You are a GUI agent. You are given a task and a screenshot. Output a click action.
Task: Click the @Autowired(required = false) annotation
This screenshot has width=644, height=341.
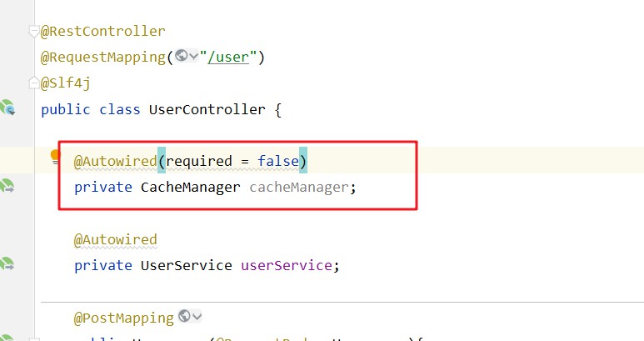point(190,161)
